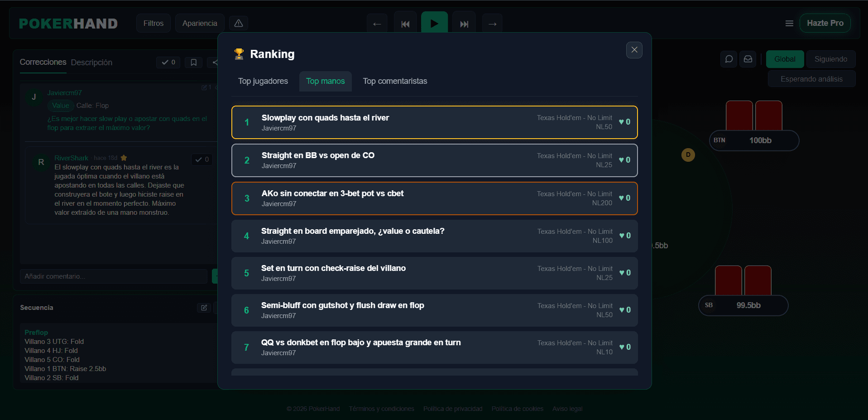Open the Apariencia settings

click(200, 23)
